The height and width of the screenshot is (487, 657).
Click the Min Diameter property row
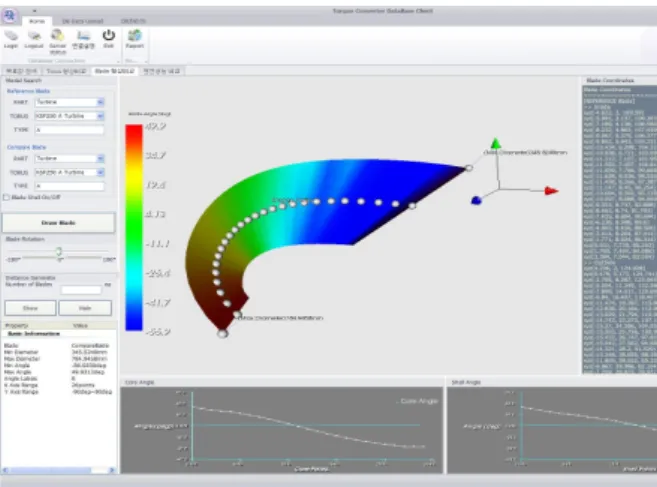[58, 352]
